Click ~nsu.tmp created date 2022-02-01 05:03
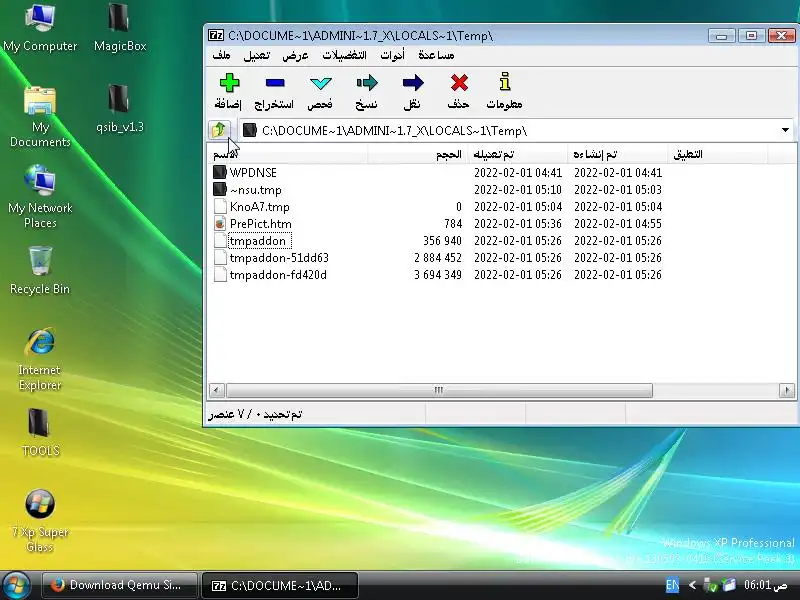 [x=618, y=189]
